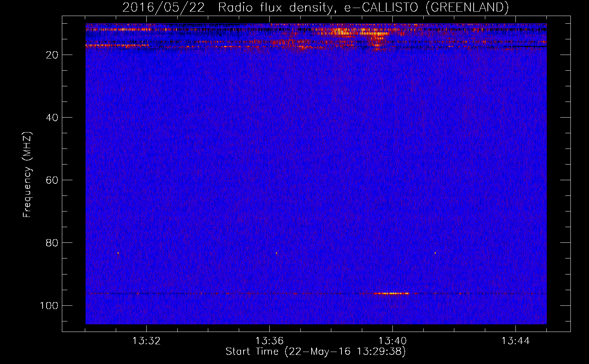Click the yellow dot near 83 MHz at 13:31
This screenshot has width=589, height=364.
118,253
